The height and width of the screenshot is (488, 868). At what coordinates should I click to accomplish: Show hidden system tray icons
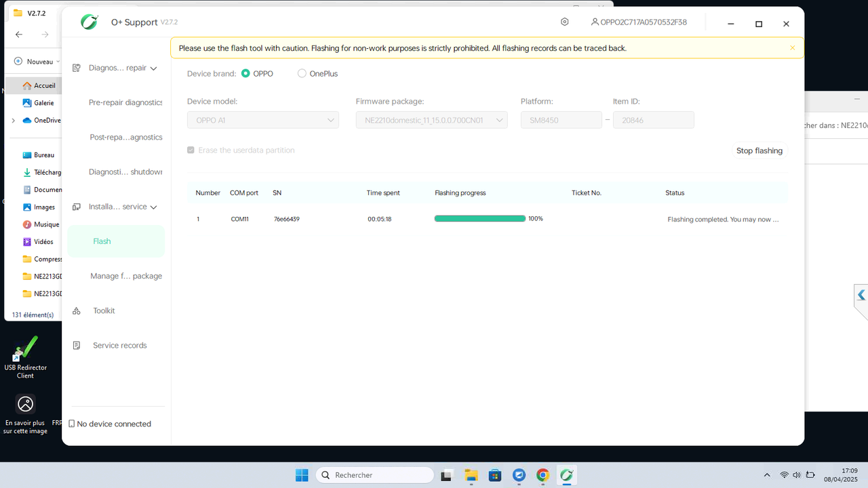click(767, 475)
